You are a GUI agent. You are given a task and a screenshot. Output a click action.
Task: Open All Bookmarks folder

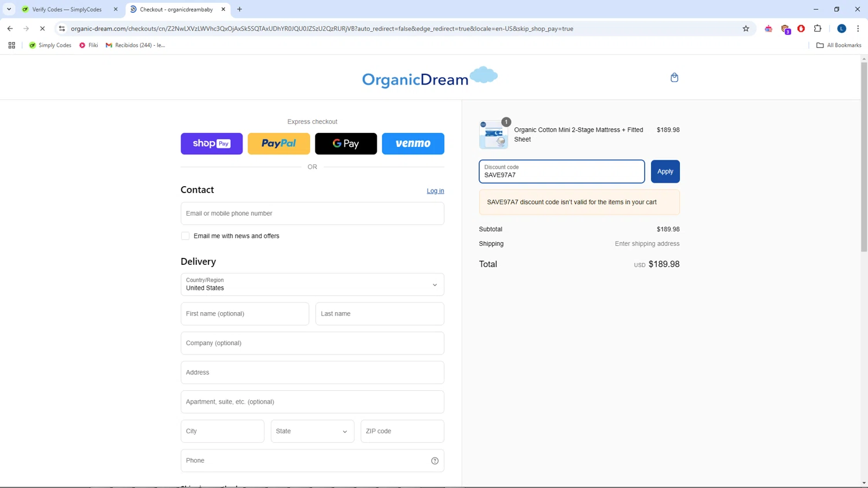(x=838, y=45)
